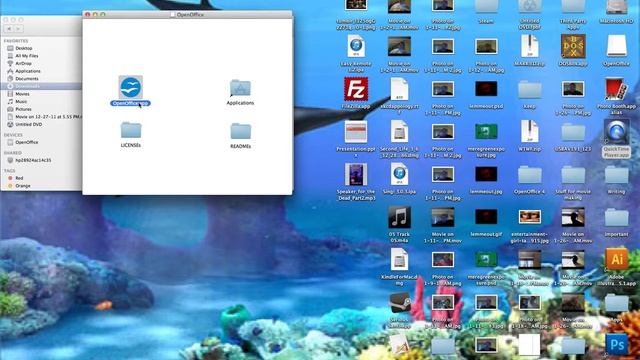Select Untitled DVD in the Finder sidebar

[x=29, y=124]
